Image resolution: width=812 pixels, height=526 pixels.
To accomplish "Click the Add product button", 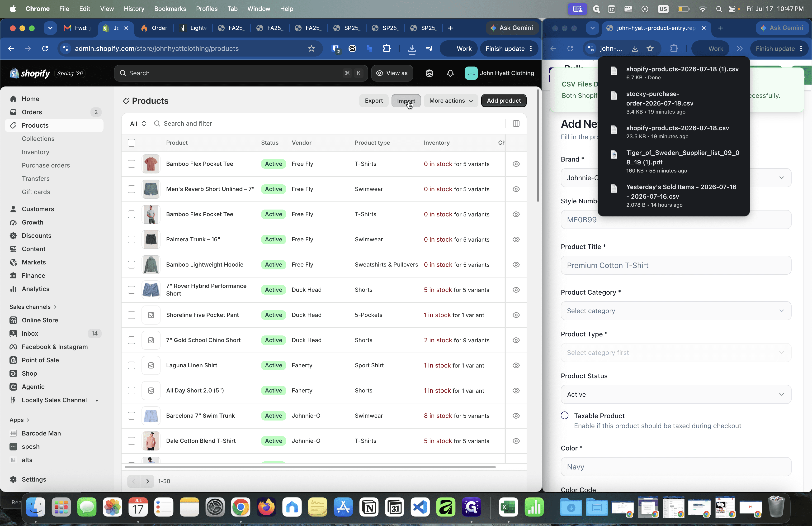I will [504, 101].
